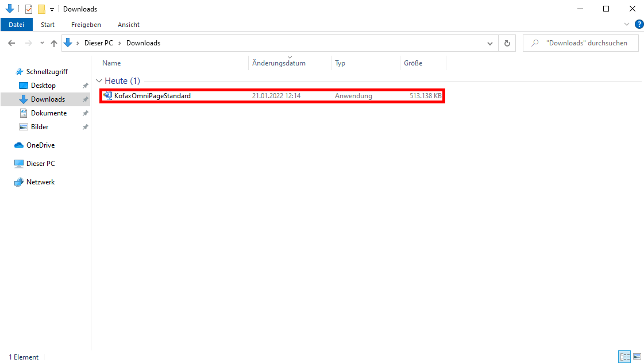Open the Help question mark icon
Image resolution: width=644 pixels, height=363 pixels.
pyautogui.click(x=639, y=24)
